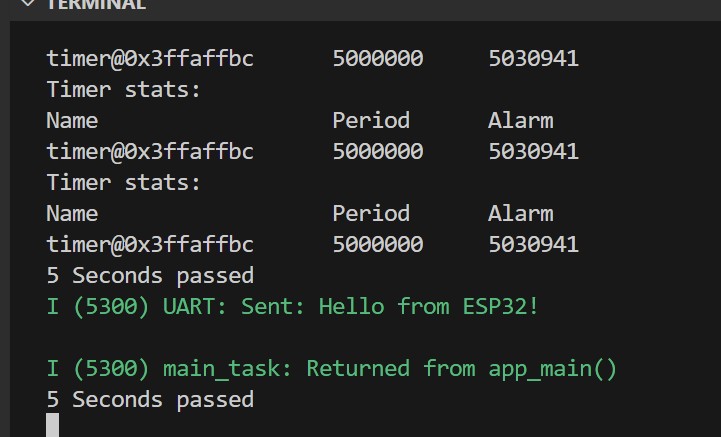
Task: Click the terminal cursor block
Action: [x=52, y=425]
